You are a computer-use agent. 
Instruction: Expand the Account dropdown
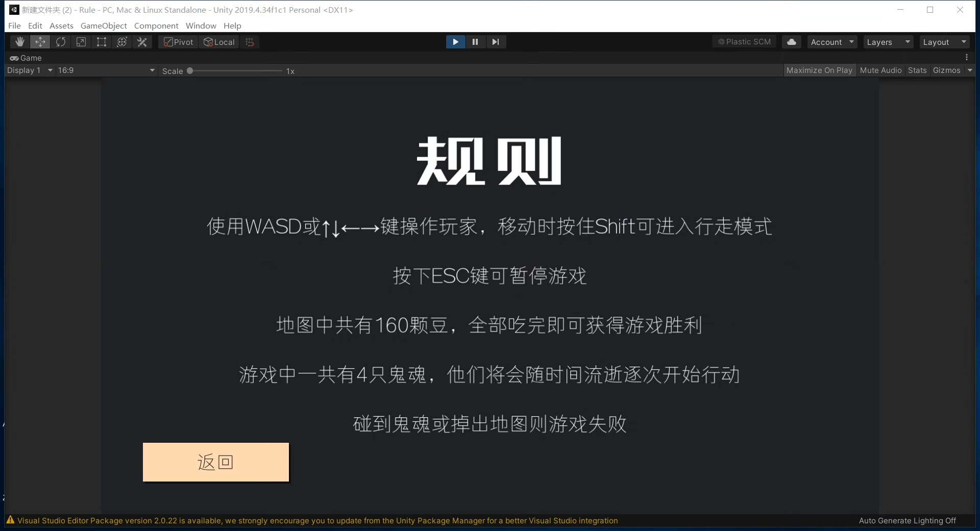(832, 42)
